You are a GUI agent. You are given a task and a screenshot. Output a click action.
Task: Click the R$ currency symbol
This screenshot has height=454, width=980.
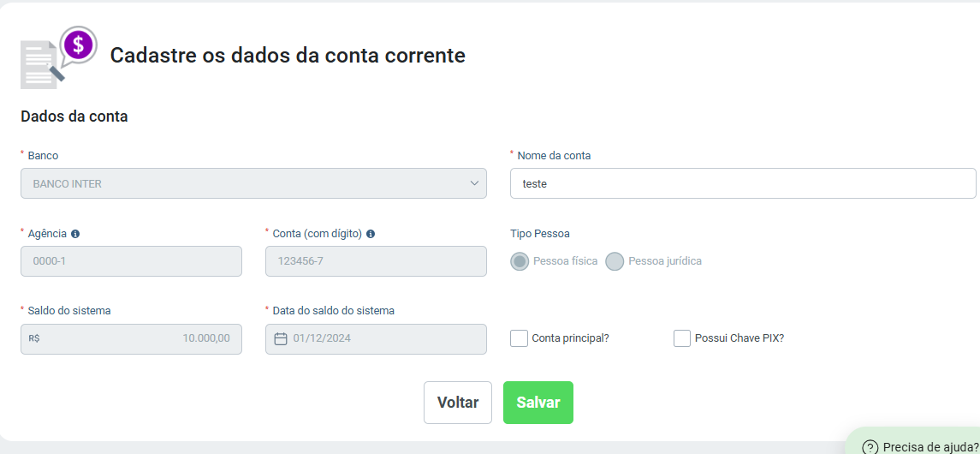pos(34,339)
